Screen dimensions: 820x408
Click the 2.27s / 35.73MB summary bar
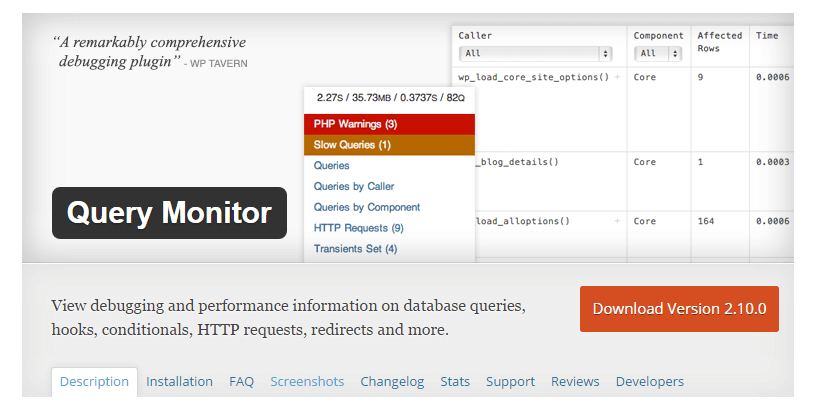390,97
